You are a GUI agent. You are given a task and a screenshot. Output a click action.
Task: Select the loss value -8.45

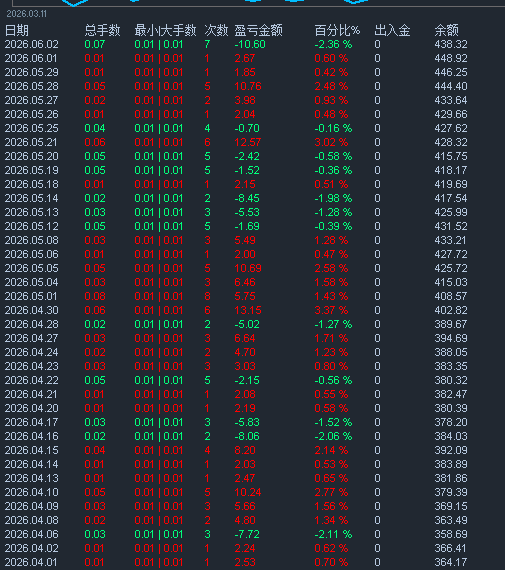coord(247,198)
